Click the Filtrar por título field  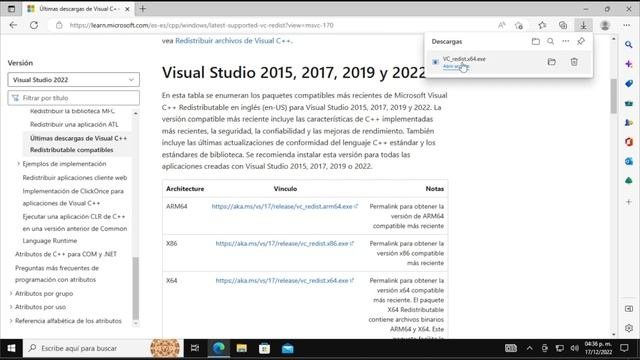73,98
